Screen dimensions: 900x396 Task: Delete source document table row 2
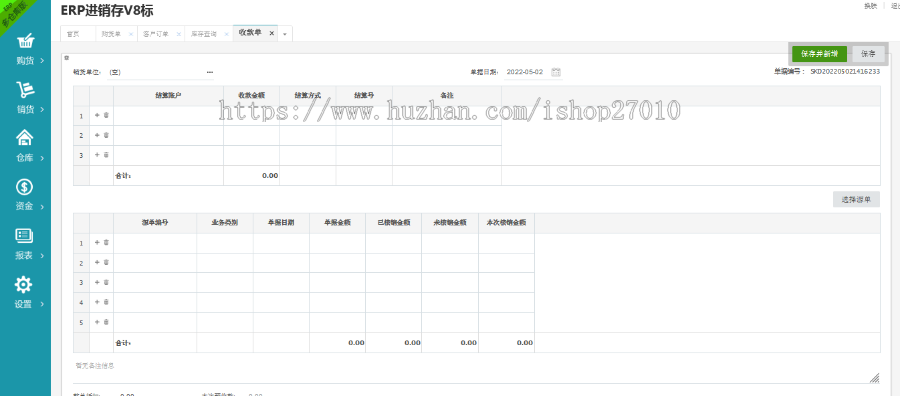click(106, 263)
